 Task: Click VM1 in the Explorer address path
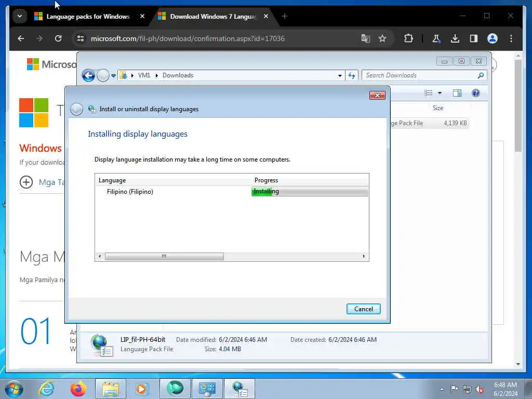tap(144, 75)
